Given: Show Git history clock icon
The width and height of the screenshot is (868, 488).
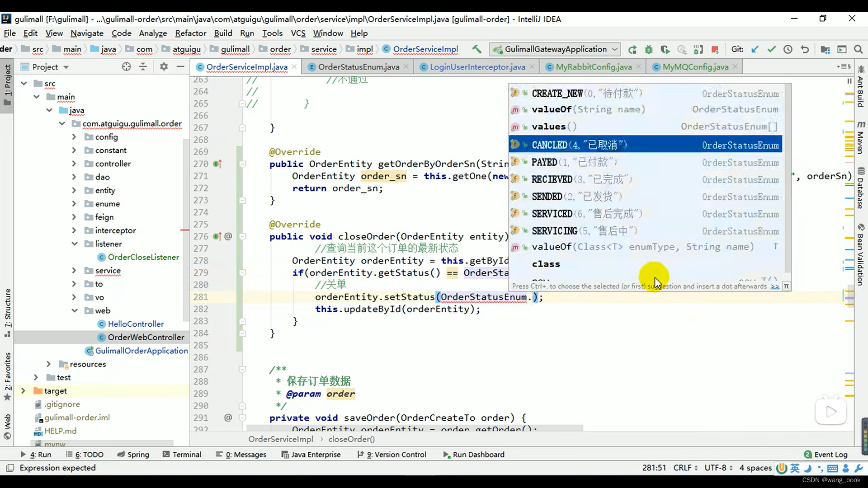Looking at the screenshot, I should click(x=788, y=49).
